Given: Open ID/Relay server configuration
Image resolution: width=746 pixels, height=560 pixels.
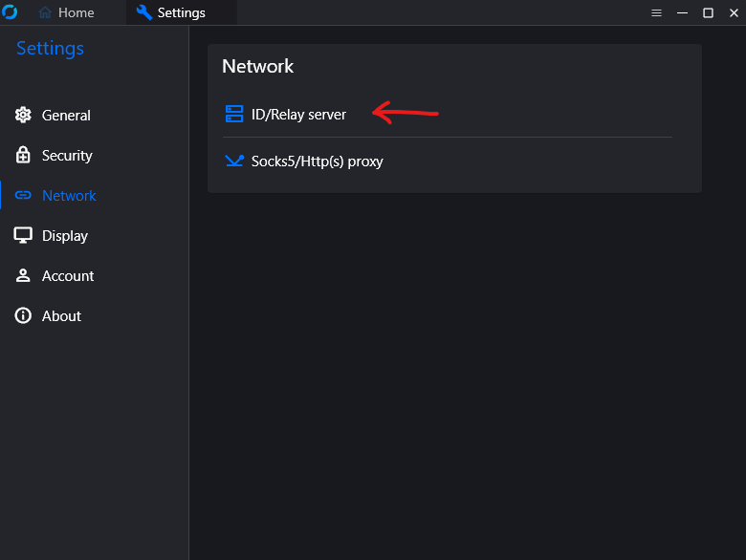Looking at the screenshot, I should pos(298,114).
